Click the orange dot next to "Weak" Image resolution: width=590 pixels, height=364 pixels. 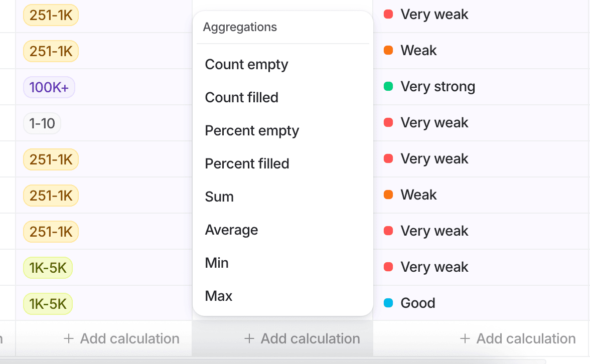coord(388,50)
